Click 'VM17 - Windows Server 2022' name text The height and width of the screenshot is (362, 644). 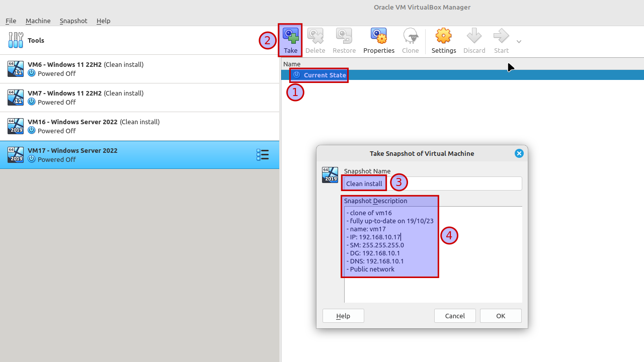point(72,150)
